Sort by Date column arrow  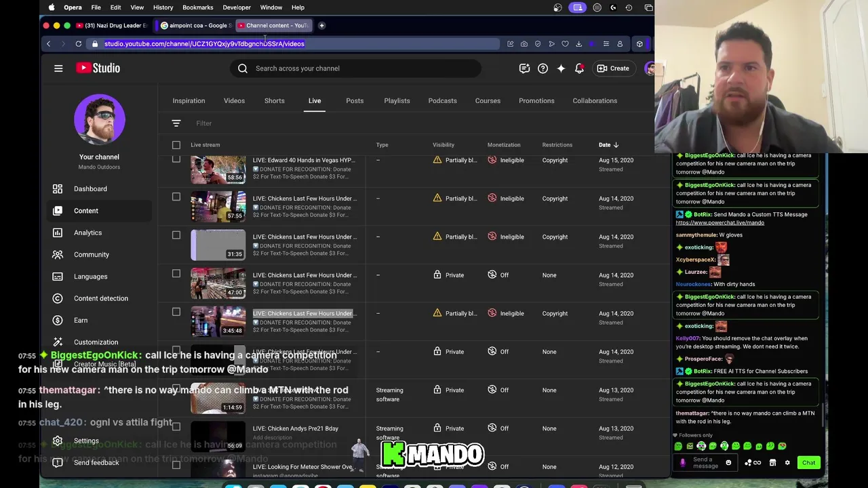click(616, 145)
